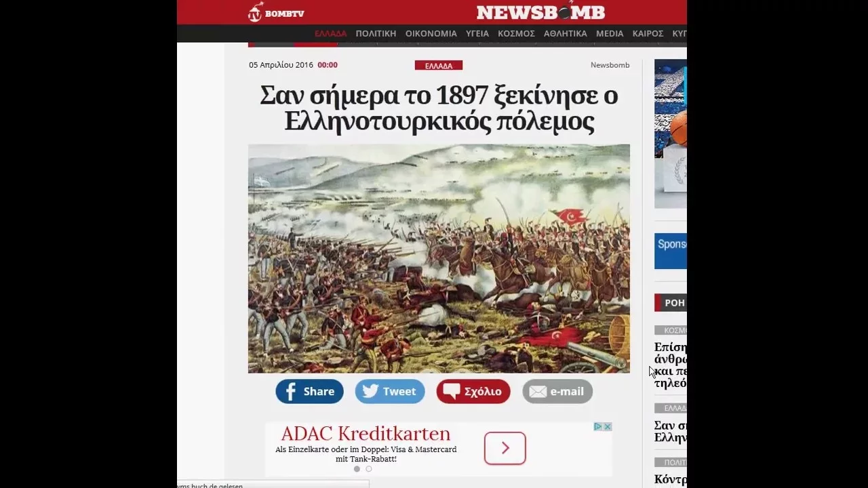This screenshot has width=868, height=488.
Task: Open the BombTV logo link
Action: [x=276, y=12]
